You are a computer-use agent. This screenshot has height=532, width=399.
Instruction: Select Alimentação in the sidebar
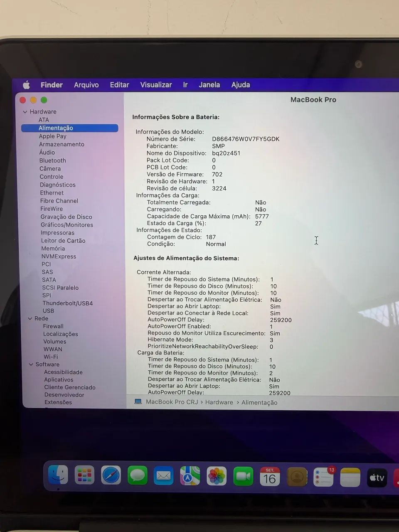click(x=69, y=128)
